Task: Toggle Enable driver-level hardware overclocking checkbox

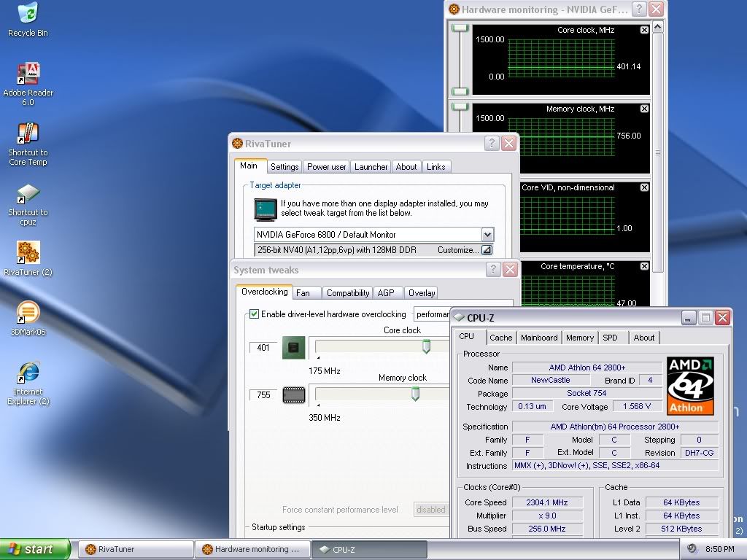Action: coord(254,314)
